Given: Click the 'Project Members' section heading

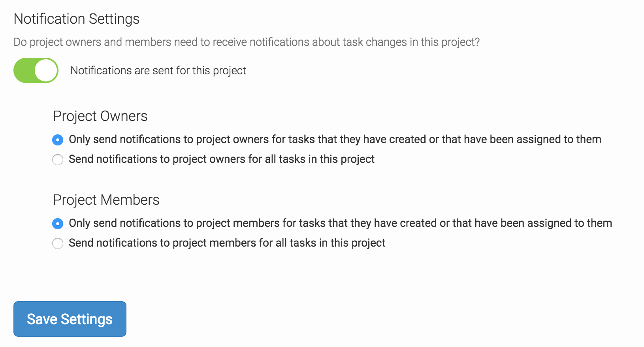Looking at the screenshot, I should 106,200.
